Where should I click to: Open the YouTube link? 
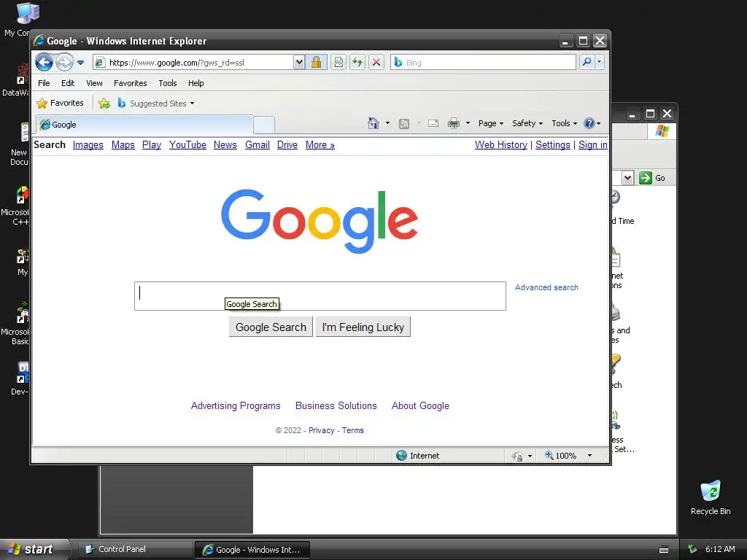(187, 145)
